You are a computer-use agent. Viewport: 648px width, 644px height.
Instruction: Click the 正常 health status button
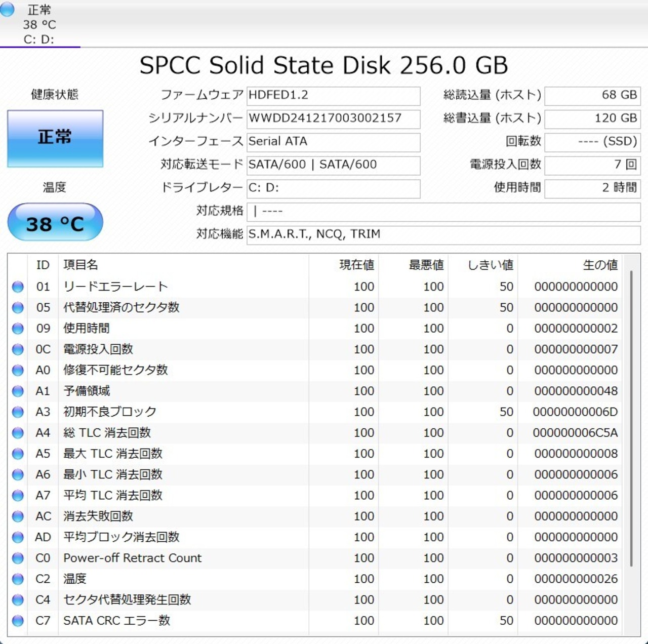tap(55, 138)
